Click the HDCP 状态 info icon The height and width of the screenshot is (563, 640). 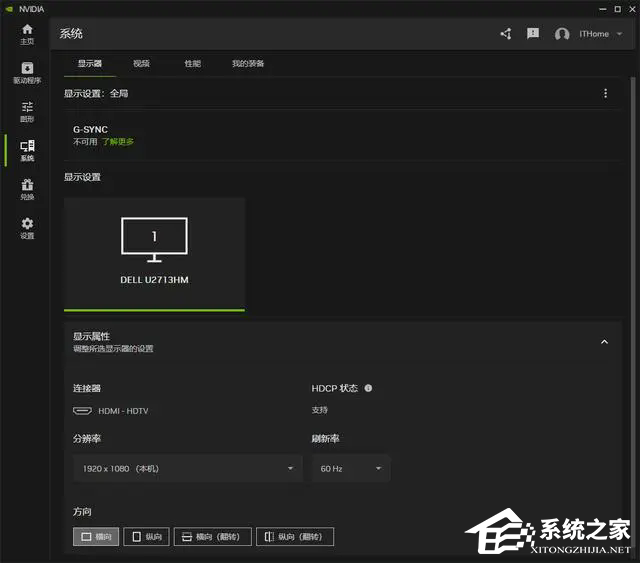click(368, 388)
